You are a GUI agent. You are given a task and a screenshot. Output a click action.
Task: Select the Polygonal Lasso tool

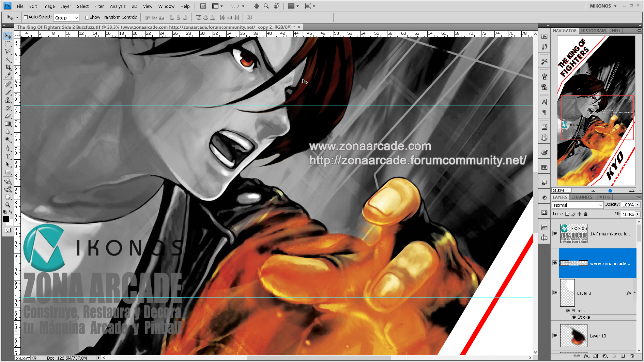click(x=8, y=52)
